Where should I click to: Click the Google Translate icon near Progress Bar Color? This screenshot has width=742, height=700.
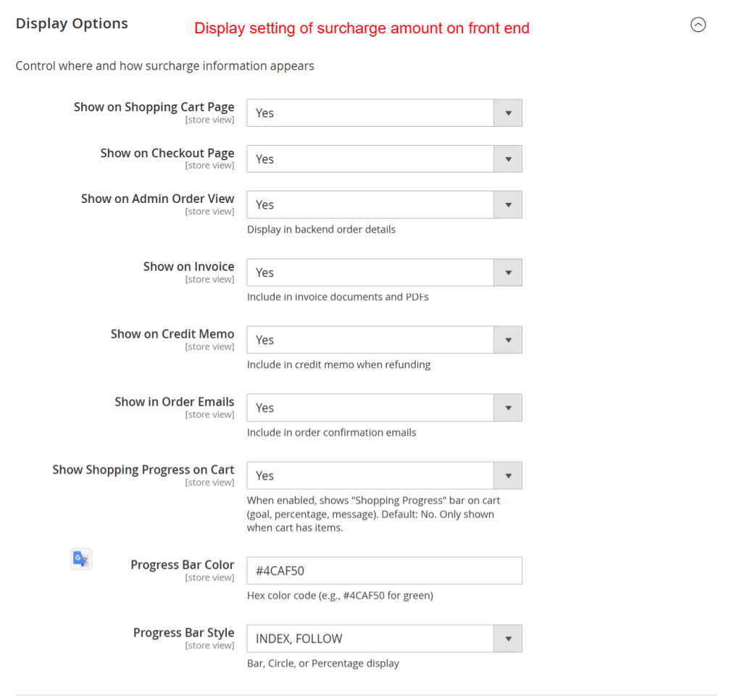tap(80, 559)
